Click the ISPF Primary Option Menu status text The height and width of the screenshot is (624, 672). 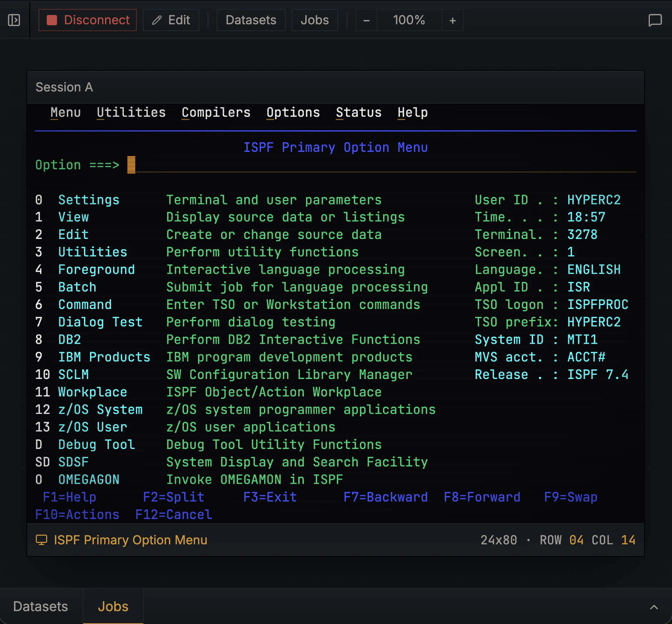130,540
